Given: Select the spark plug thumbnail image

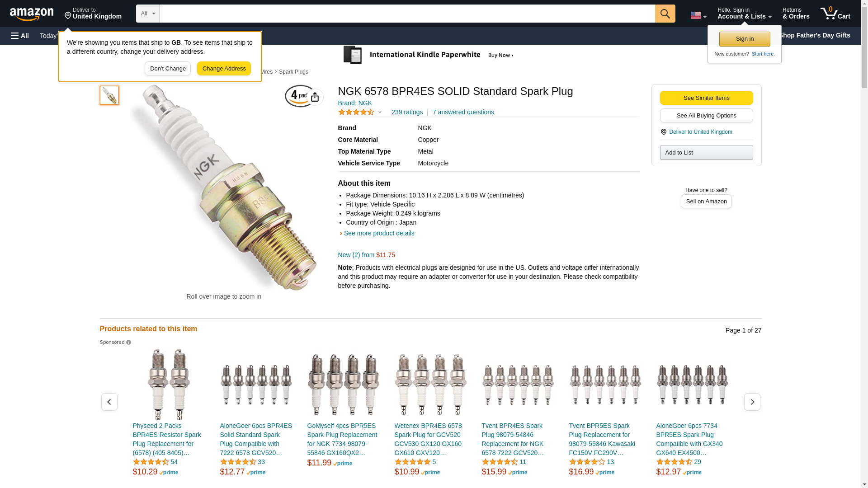Looking at the screenshot, I should (109, 95).
